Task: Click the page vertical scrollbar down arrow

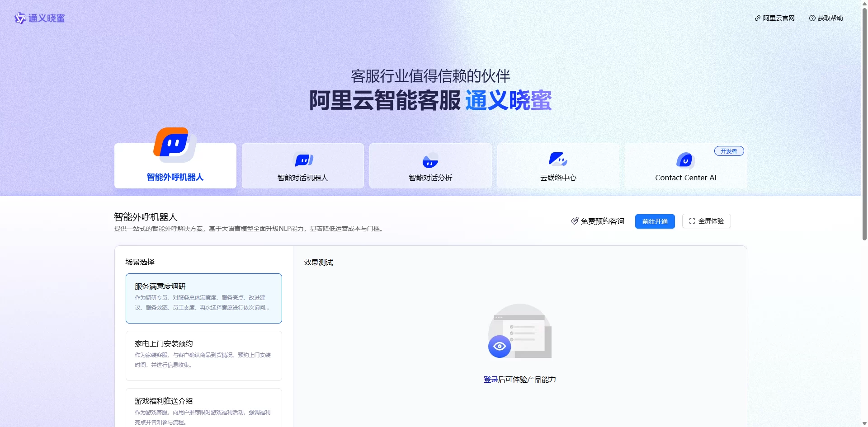Action: [x=864, y=423]
